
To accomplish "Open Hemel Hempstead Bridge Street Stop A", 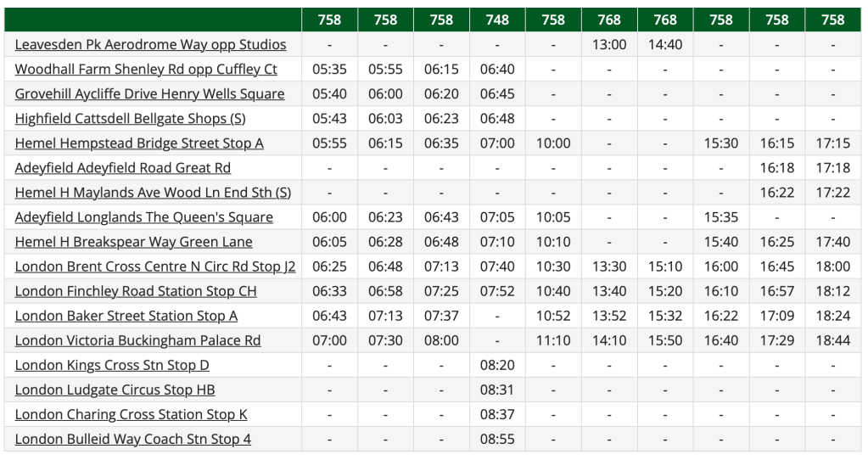I will coord(139,143).
